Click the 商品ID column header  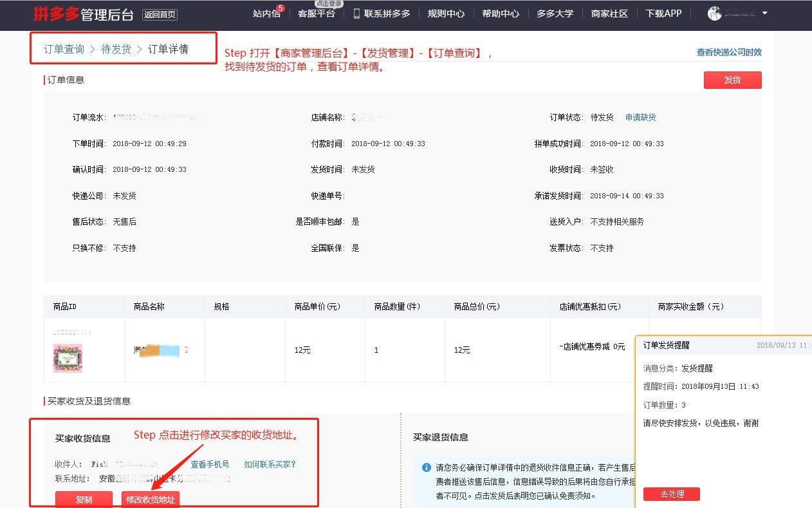click(65, 307)
